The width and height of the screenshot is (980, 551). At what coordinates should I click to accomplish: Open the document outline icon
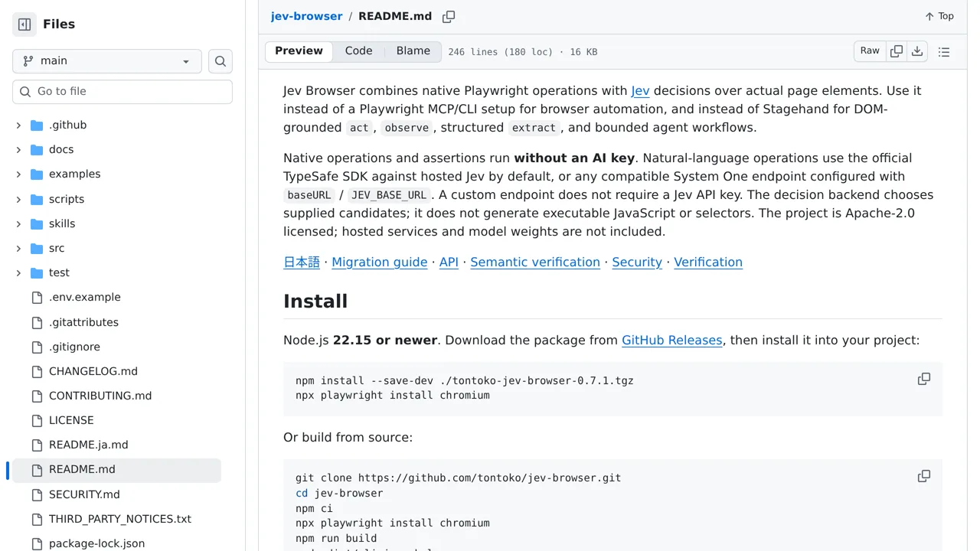tap(944, 52)
